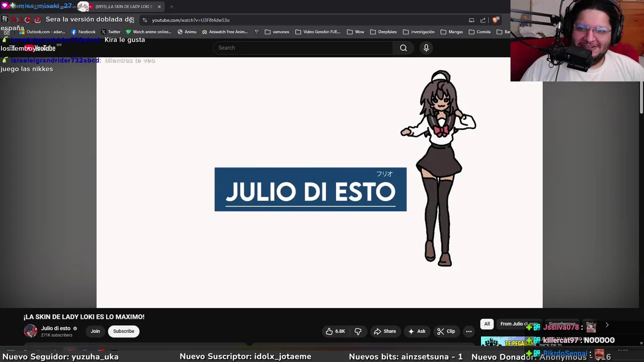
Task: Select the Superheroes filter chip
Action: [x=561, y=324]
